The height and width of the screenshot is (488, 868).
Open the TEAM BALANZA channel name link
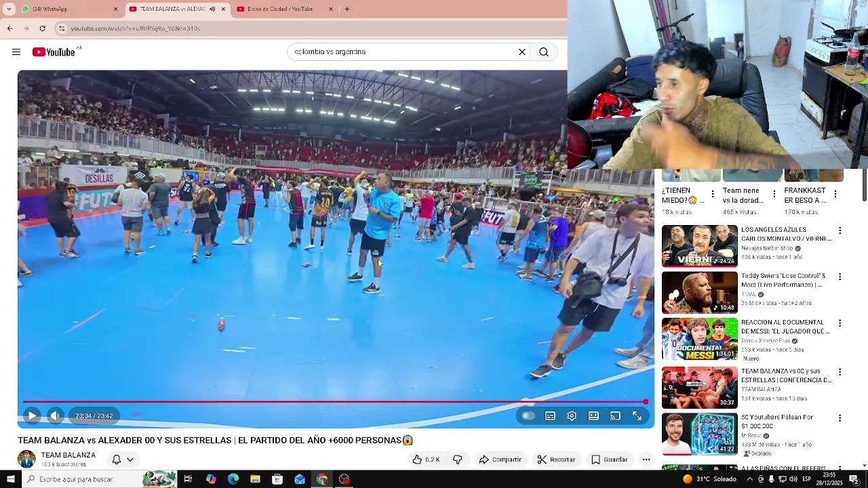pyautogui.click(x=68, y=455)
